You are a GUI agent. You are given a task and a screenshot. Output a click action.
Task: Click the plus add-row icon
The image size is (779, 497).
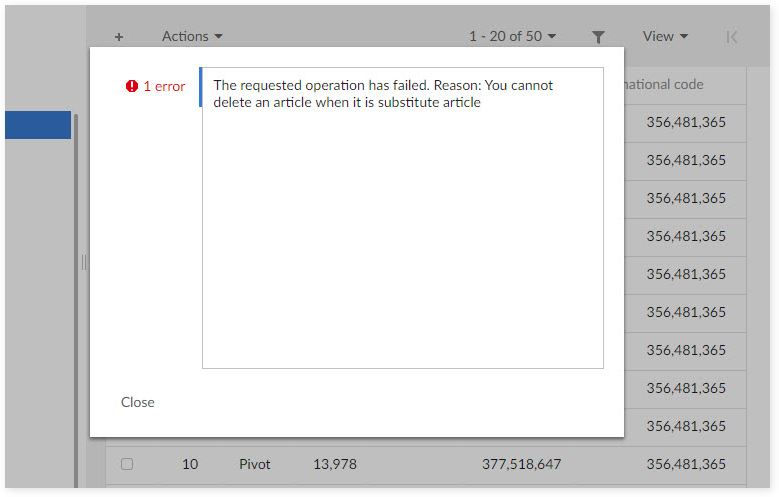tap(119, 37)
